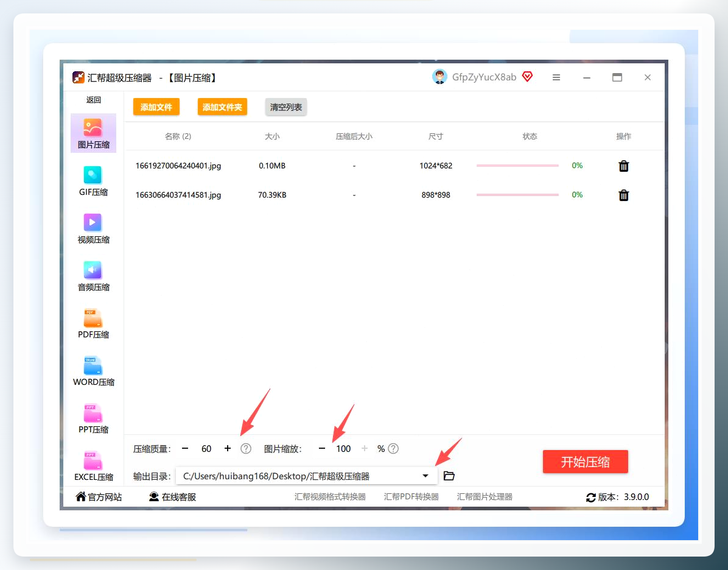Open the hamburger menu icon
728x570 pixels.
(556, 77)
